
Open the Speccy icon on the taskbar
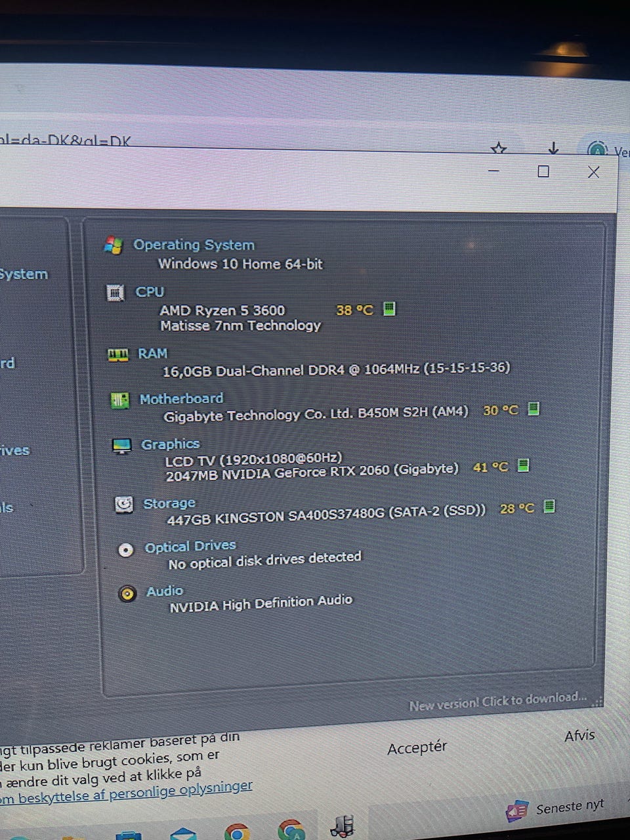tap(343, 826)
